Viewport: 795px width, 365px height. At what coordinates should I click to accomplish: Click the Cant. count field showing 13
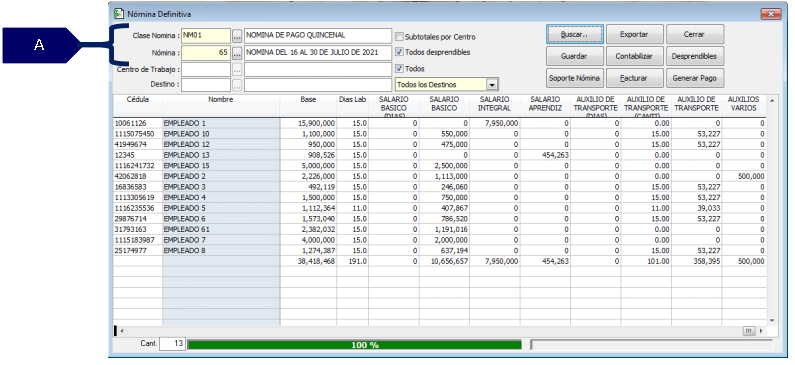(x=172, y=344)
